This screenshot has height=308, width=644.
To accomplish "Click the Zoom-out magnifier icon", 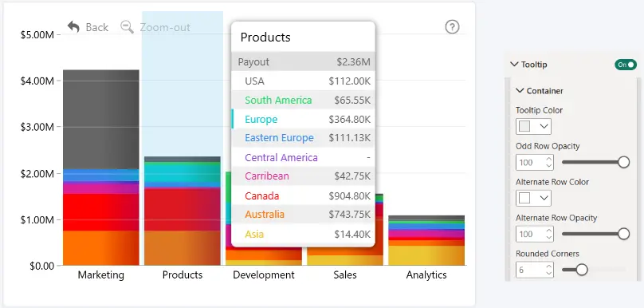I will [127, 27].
